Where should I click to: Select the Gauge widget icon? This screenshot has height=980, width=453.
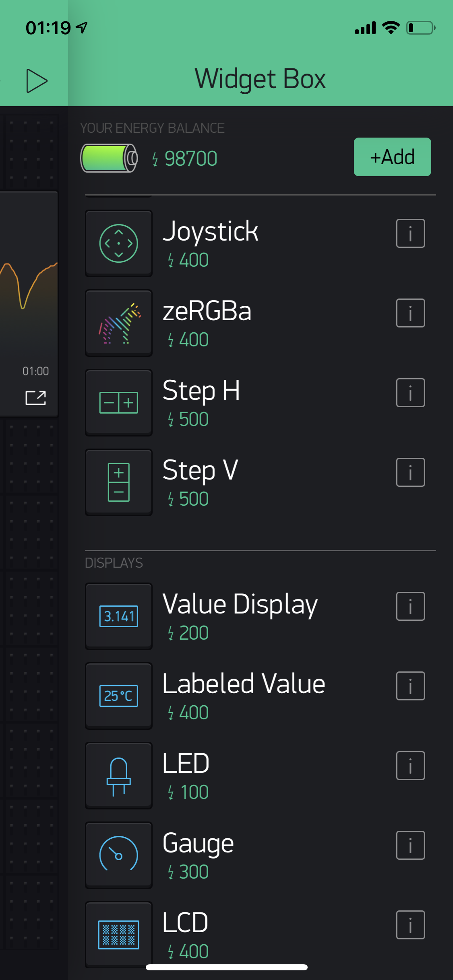tap(119, 855)
